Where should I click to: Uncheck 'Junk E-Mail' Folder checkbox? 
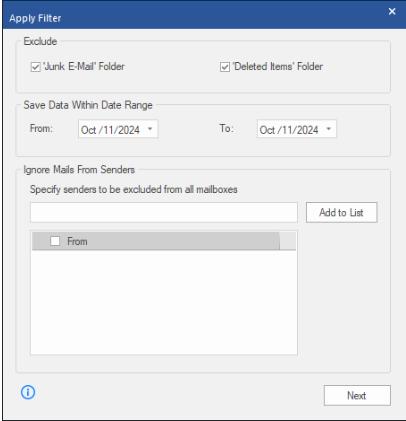coord(35,67)
